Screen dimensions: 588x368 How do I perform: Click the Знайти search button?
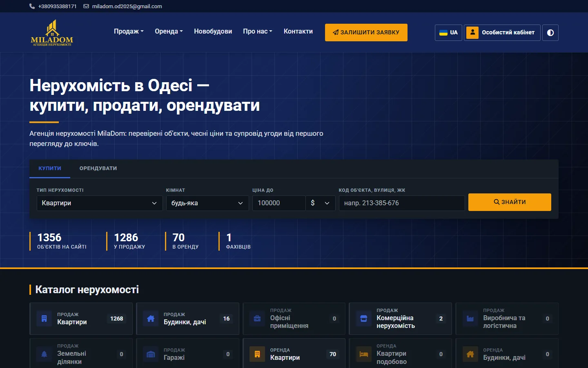510,202
